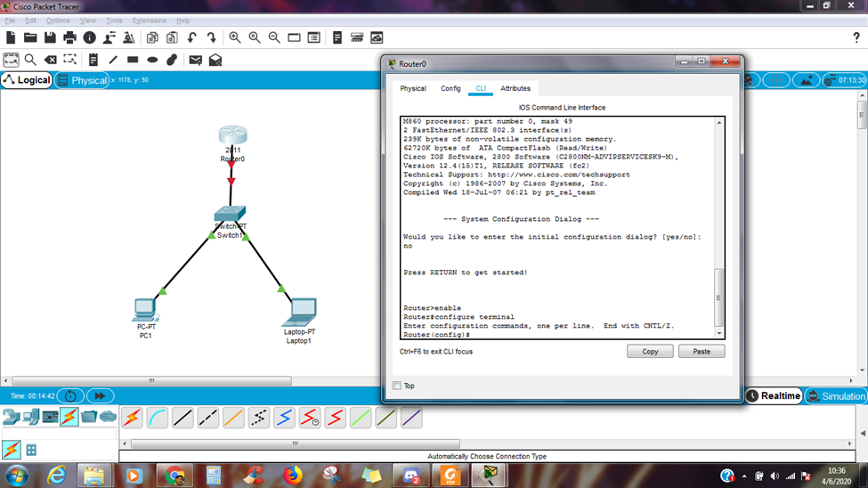Viewport: 868px width, 488px height.
Task: Select the Draw Line tool
Action: click(113, 60)
